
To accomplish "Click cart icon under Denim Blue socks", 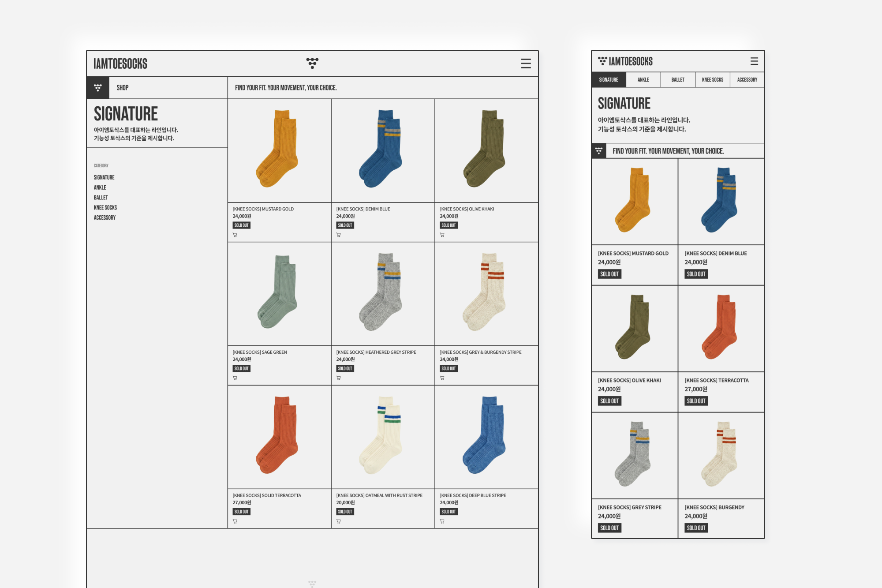I will 339,235.
